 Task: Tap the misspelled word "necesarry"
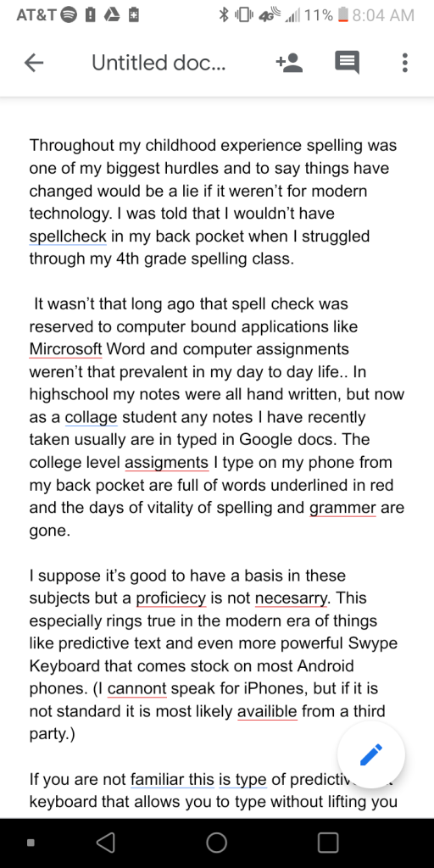click(292, 598)
